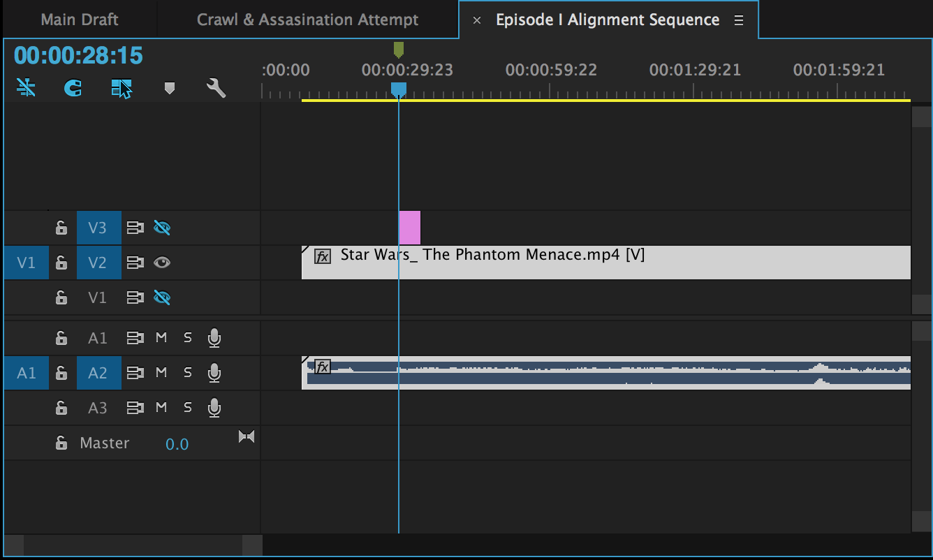Click the V1 source patching indicator
The height and width of the screenshot is (560, 933).
coord(27,263)
